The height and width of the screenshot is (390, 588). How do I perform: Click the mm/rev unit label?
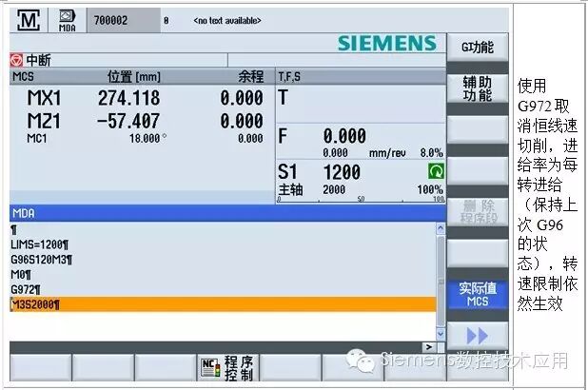coord(387,153)
